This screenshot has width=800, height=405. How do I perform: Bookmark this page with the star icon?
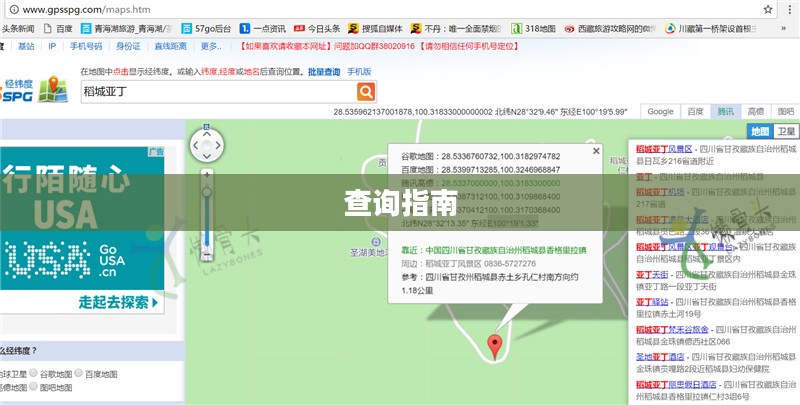tap(768, 9)
